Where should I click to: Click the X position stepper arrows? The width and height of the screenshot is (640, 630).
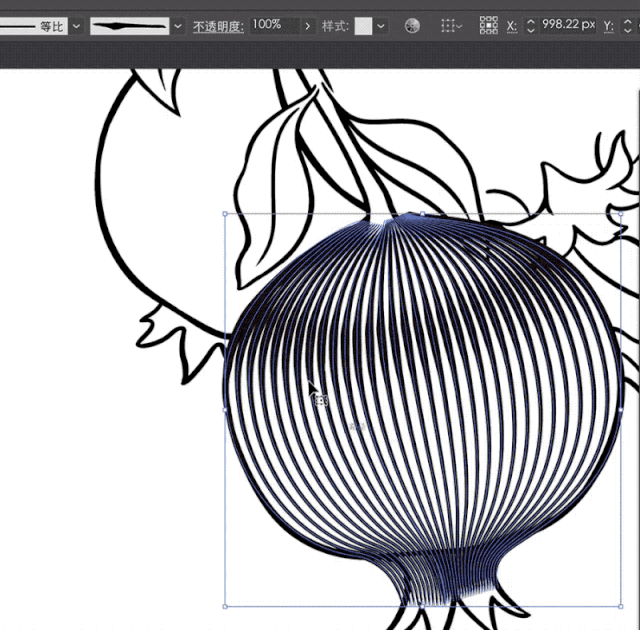tap(530, 25)
